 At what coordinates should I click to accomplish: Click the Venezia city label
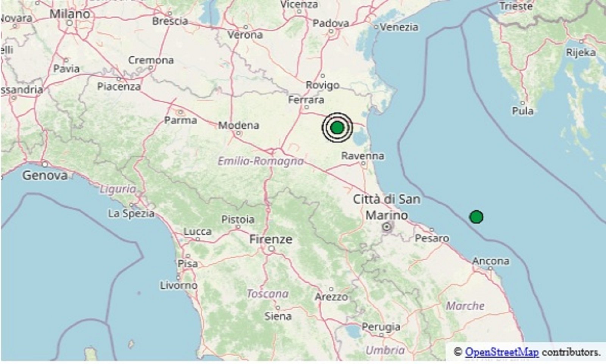(399, 27)
